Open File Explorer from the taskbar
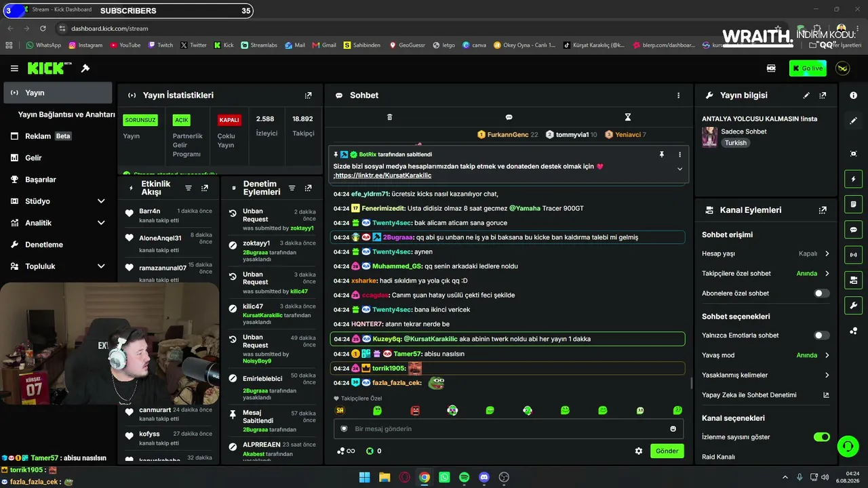This screenshot has width=868, height=488. pos(384,477)
